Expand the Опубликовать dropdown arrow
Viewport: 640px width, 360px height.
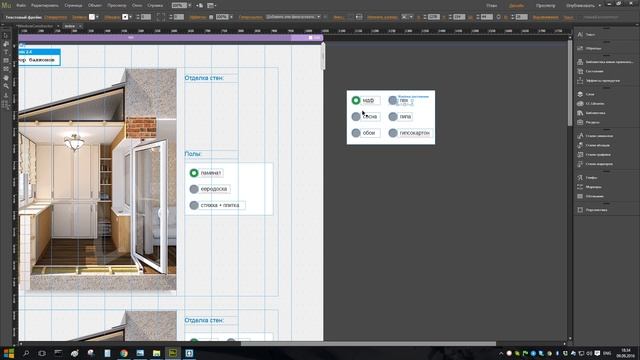[599, 6]
